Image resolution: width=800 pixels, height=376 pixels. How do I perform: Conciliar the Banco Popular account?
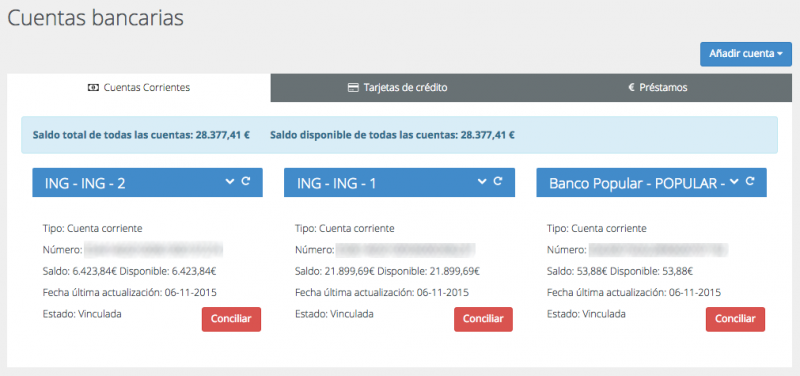click(x=735, y=319)
